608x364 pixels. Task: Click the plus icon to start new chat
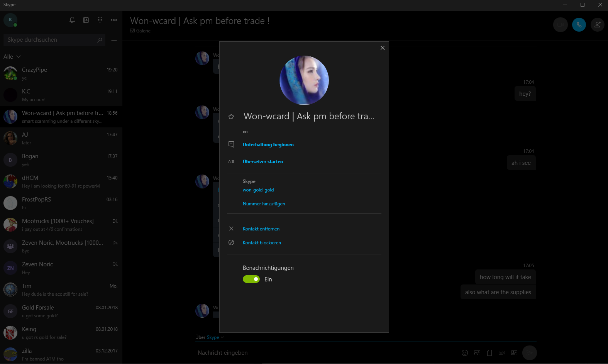coord(114,40)
